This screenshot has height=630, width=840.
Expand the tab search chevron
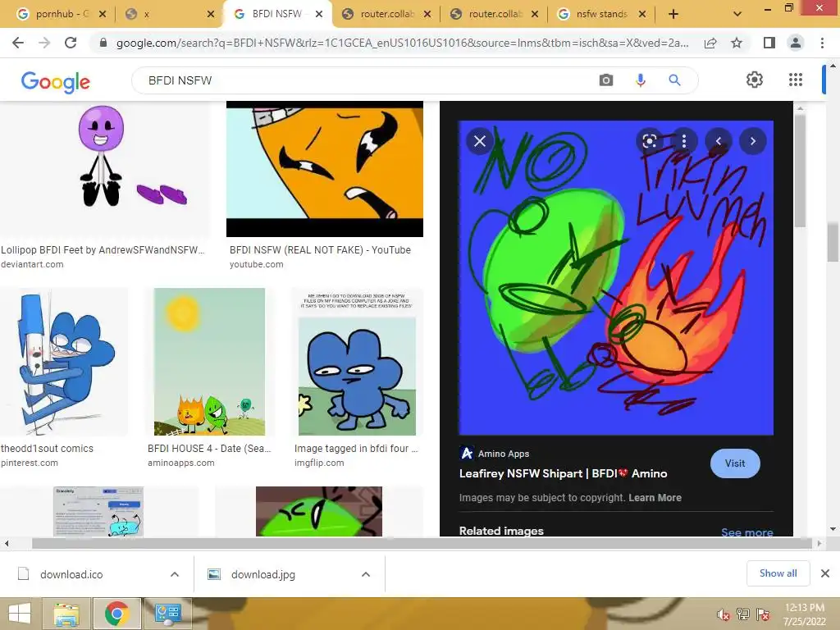click(x=737, y=15)
